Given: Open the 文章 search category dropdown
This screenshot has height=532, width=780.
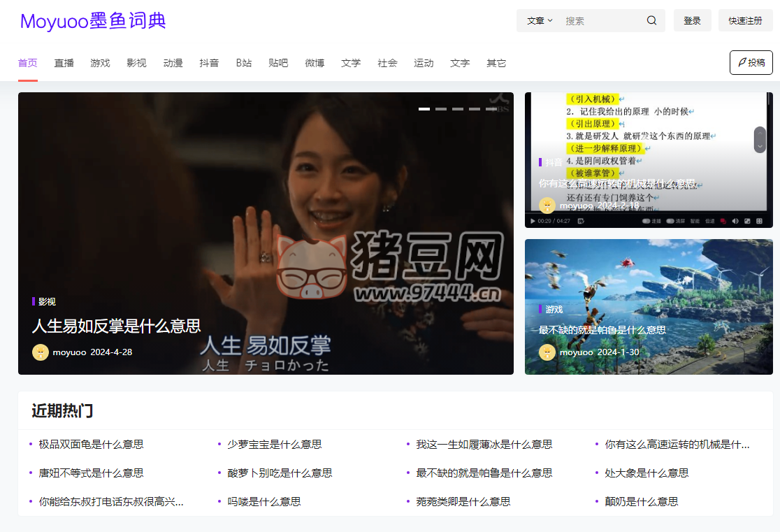Looking at the screenshot, I should [x=538, y=20].
